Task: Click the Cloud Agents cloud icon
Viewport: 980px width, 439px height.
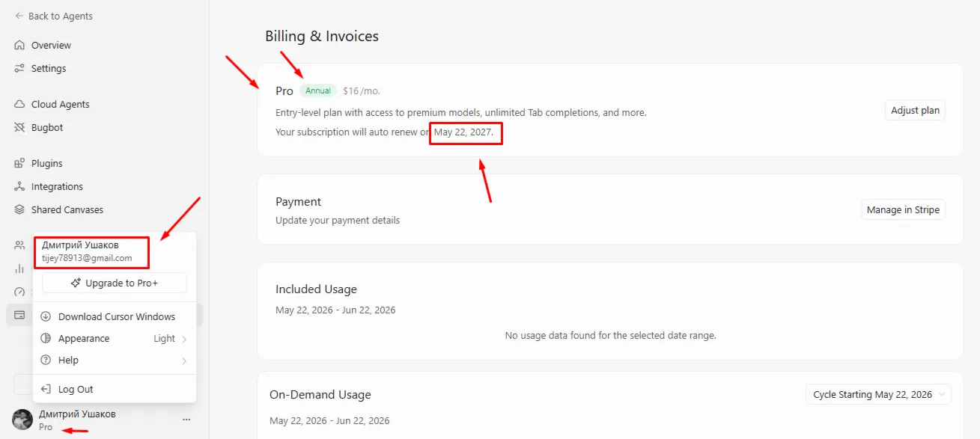Action: [x=19, y=105]
